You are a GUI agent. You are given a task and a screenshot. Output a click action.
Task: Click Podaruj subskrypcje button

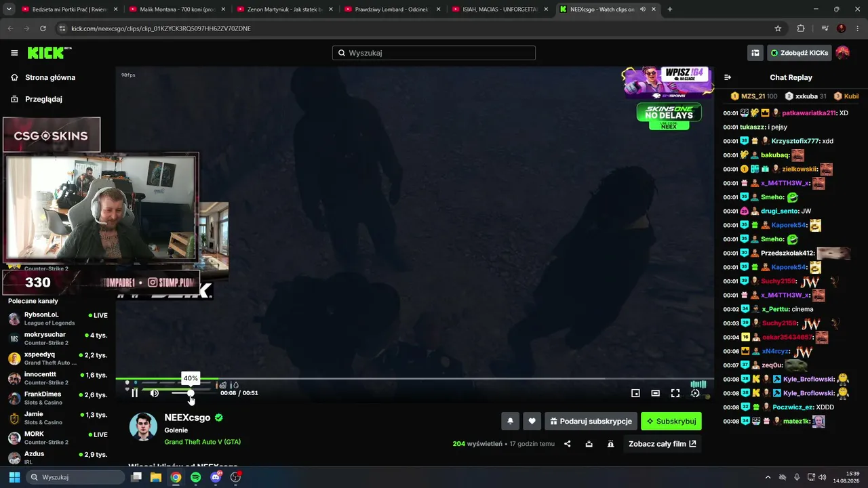click(591, 422)
